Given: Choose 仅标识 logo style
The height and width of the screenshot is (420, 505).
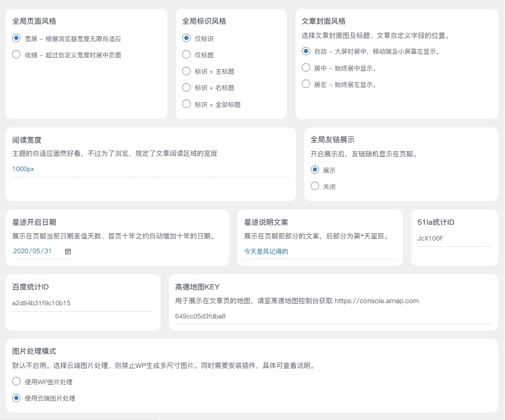Looking at the screenshot, I should tap(186, 38).
